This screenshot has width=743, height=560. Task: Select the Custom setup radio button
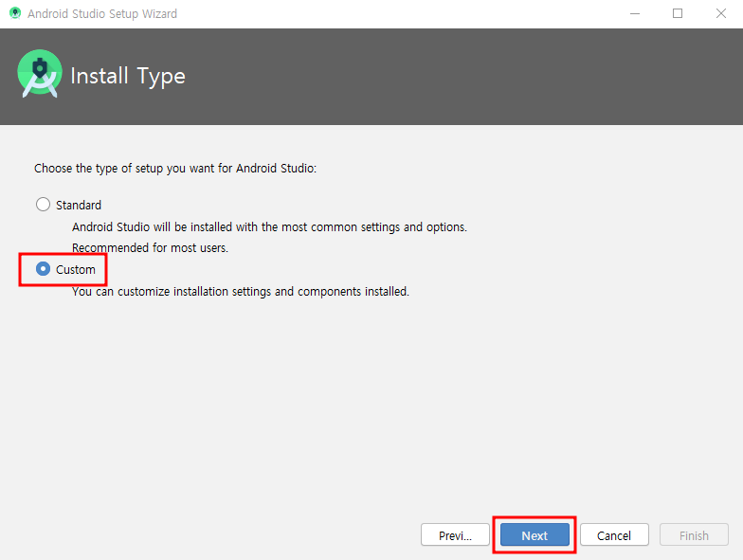point(44,269)
